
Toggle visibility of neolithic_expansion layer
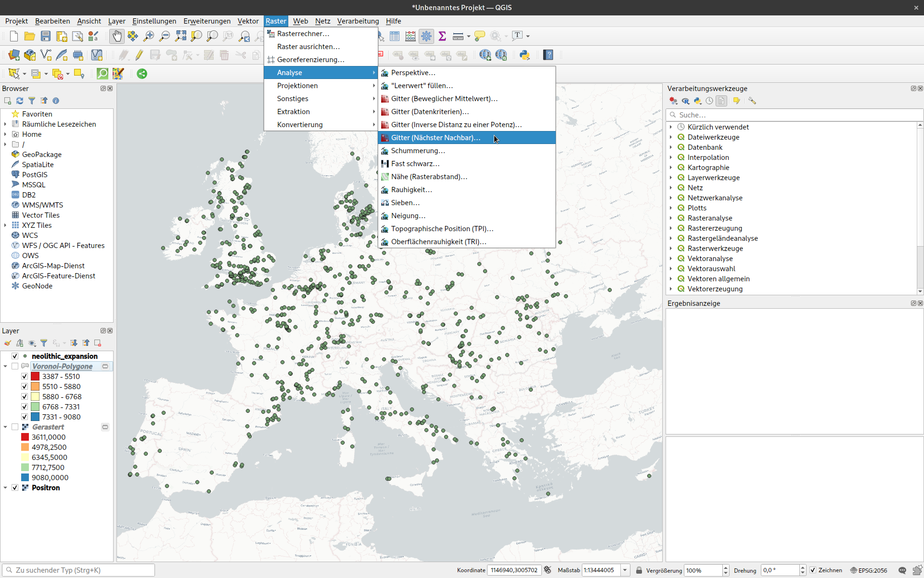click(x=15, y=356)
